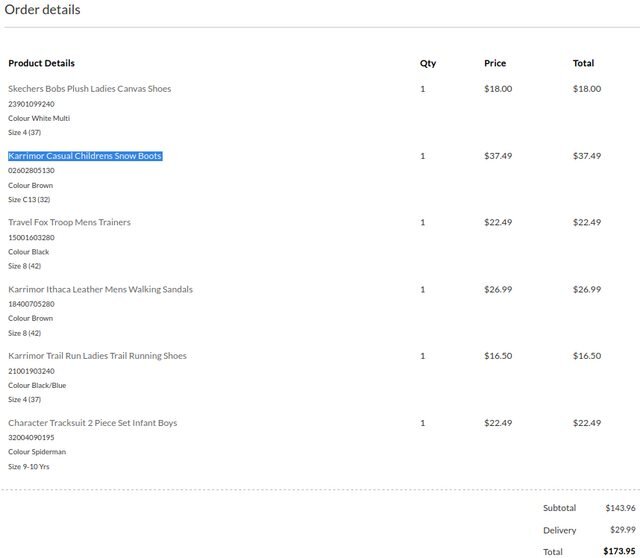Click highlighted Karrimor Casual Childrens Snow Boots
Viewport: 640px width, 558px height.
(85, 156)
